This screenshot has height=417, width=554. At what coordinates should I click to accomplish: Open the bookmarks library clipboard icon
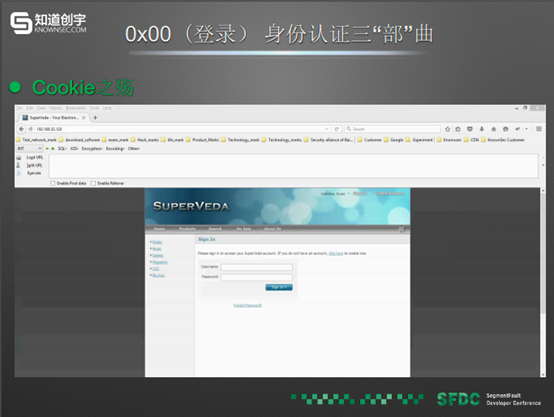tap(458, 129)
